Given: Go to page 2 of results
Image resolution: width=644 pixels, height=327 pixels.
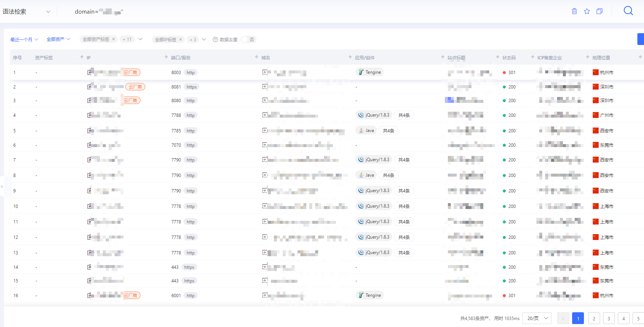Looking at the screenshot, I should click(x=594, y=318).
